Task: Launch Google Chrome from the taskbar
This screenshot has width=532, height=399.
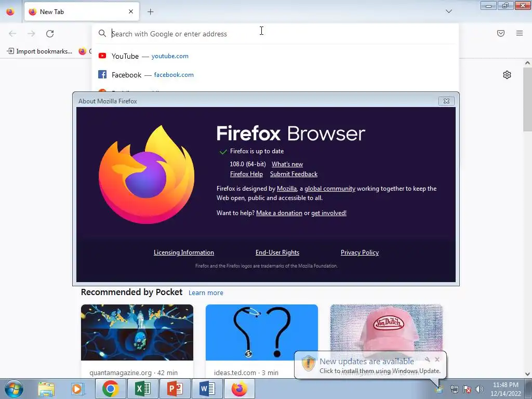Action: [110, 389]
